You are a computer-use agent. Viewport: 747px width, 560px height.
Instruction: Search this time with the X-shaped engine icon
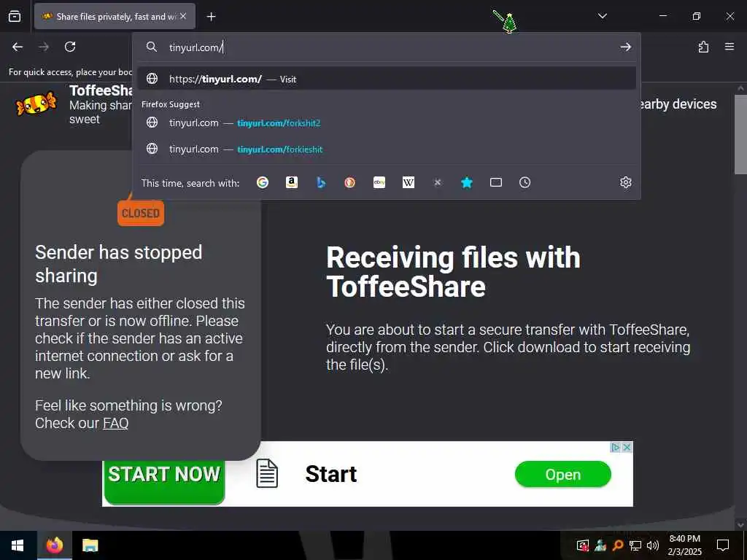click(438, 182)
